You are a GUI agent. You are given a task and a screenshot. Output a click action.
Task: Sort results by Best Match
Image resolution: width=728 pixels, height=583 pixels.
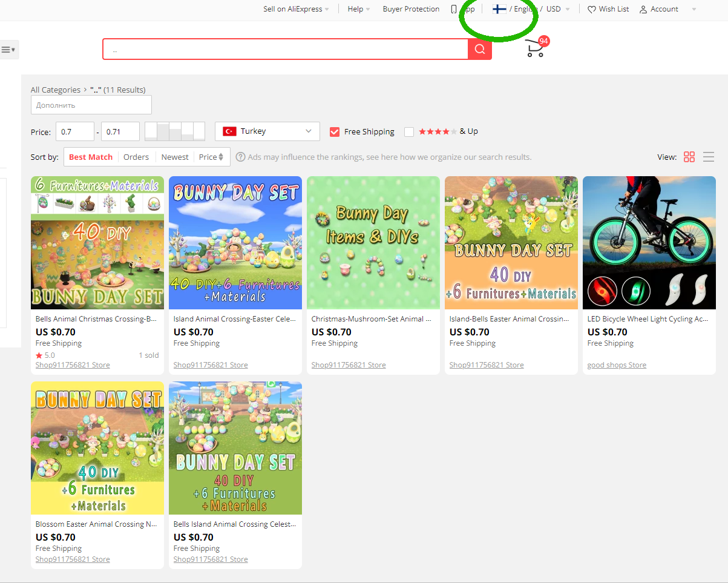[x=91, y=157]
